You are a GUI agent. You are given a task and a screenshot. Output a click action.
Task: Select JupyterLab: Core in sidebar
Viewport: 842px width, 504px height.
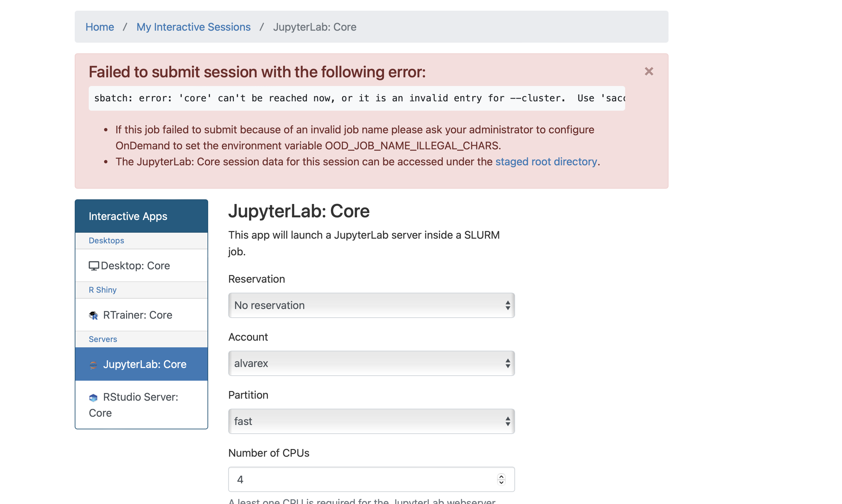pos(141,364)
